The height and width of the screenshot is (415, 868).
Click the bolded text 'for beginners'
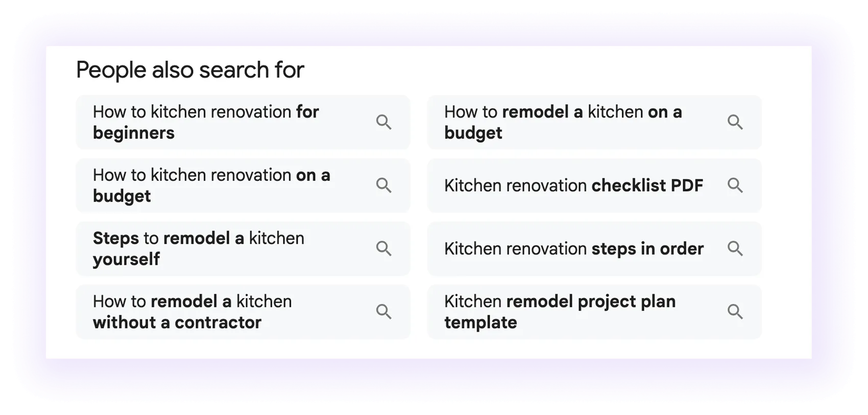[x=134, y=132]
